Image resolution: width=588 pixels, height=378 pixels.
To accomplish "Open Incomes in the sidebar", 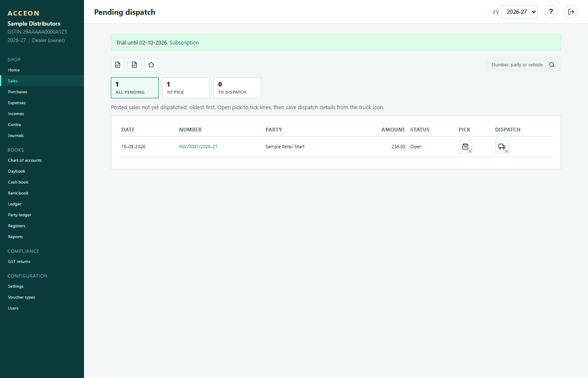I will [x=42, y=114].
